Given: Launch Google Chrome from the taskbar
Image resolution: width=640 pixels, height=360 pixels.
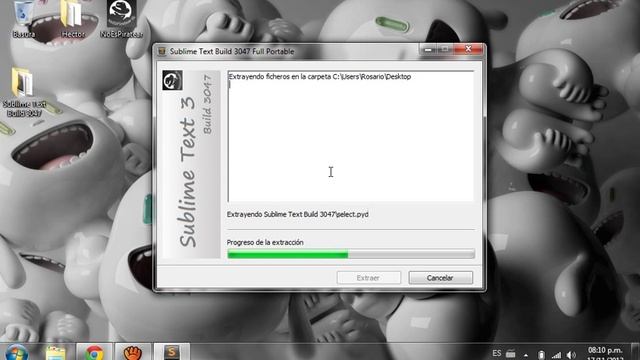Looking at the screenshot, I should point(94,353).
